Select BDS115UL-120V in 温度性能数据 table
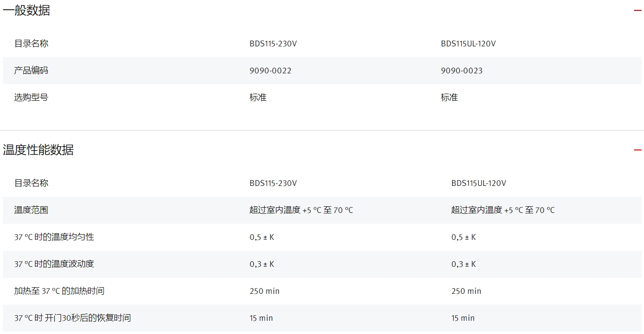Screen dimensions: 644x334 [479, 183]
